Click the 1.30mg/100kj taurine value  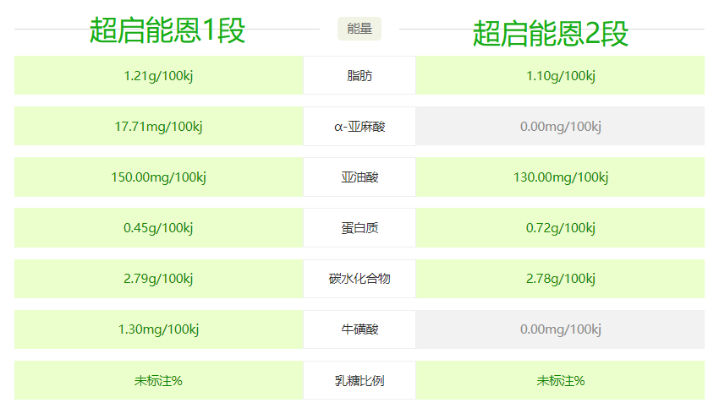tap(158, 329)
